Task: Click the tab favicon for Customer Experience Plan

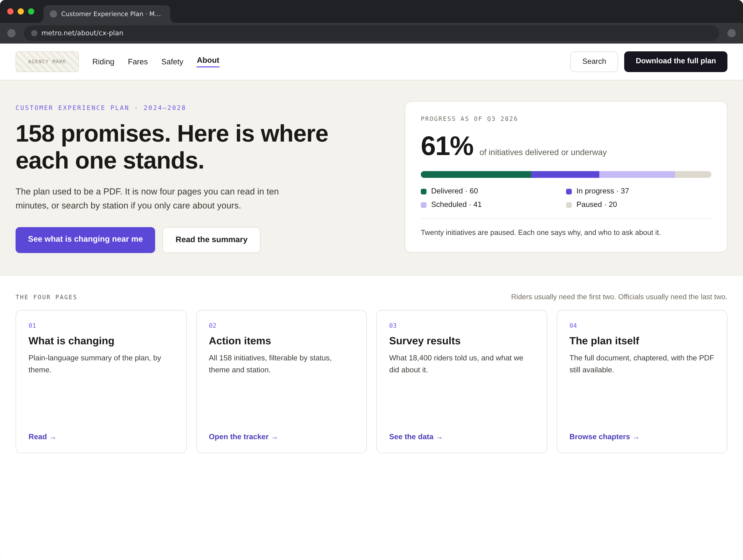Action: click(x=53, y=14)
